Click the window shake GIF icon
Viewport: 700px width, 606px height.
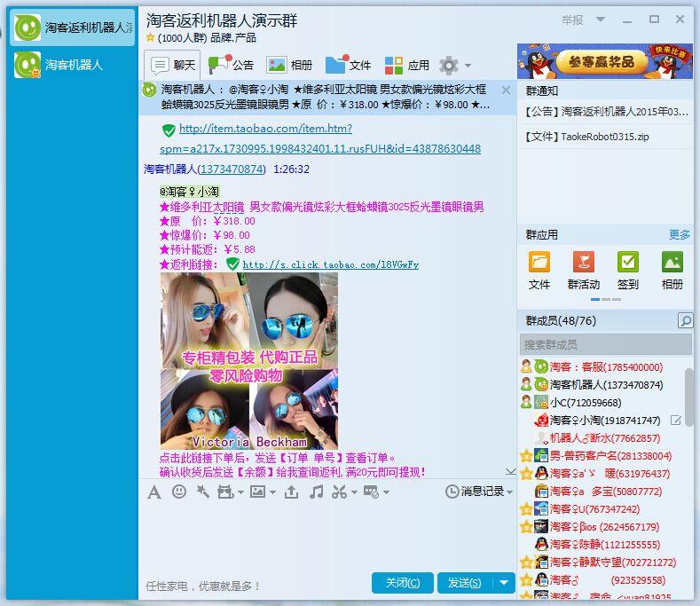pos(225,492)
